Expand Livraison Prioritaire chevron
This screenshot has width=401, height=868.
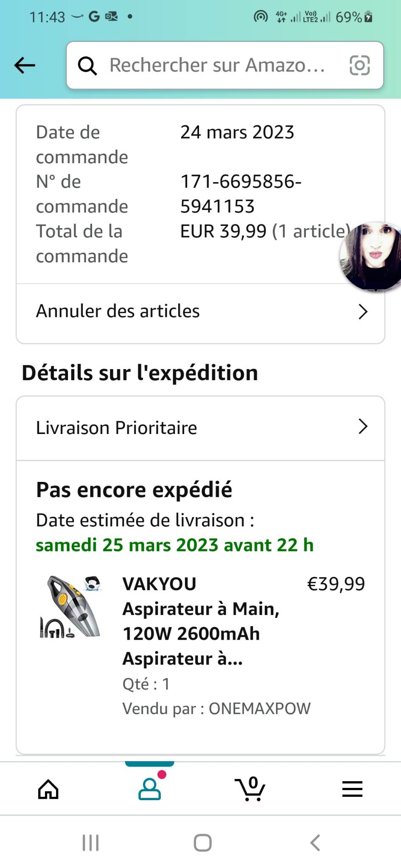point(363,426)
